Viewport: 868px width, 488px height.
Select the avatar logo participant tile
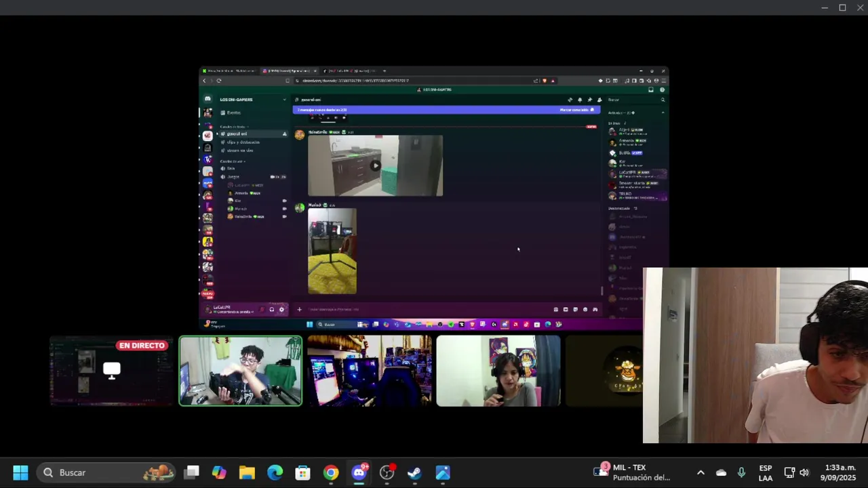[604, 371]
